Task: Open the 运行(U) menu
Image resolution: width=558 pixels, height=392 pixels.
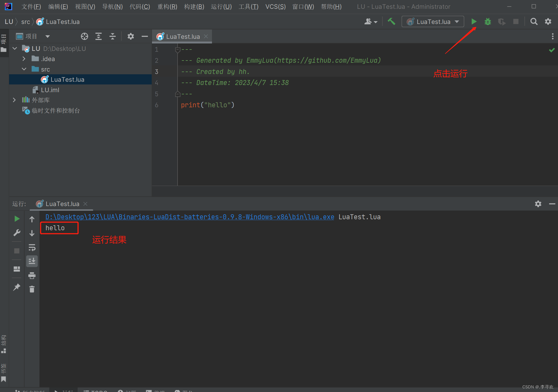Action: [x=221, y=7]
